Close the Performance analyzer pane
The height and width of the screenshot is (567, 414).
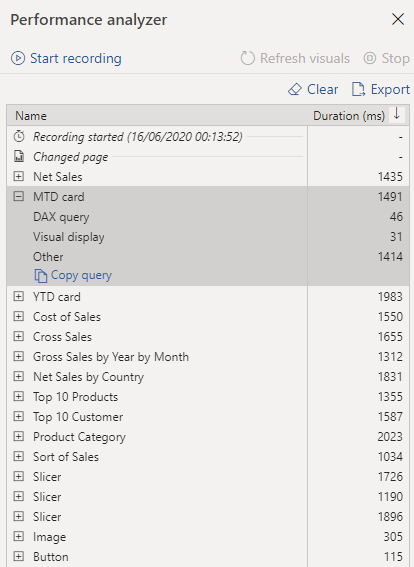(398, 19)
